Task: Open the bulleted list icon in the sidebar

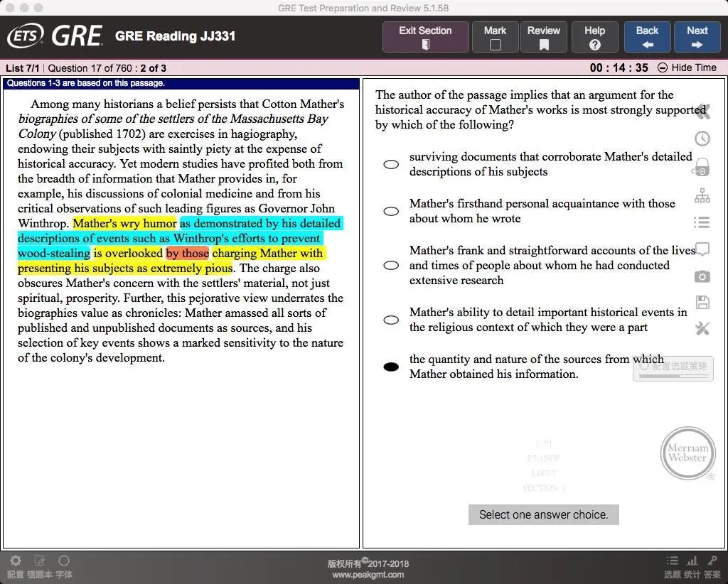Action: point(702,222)
